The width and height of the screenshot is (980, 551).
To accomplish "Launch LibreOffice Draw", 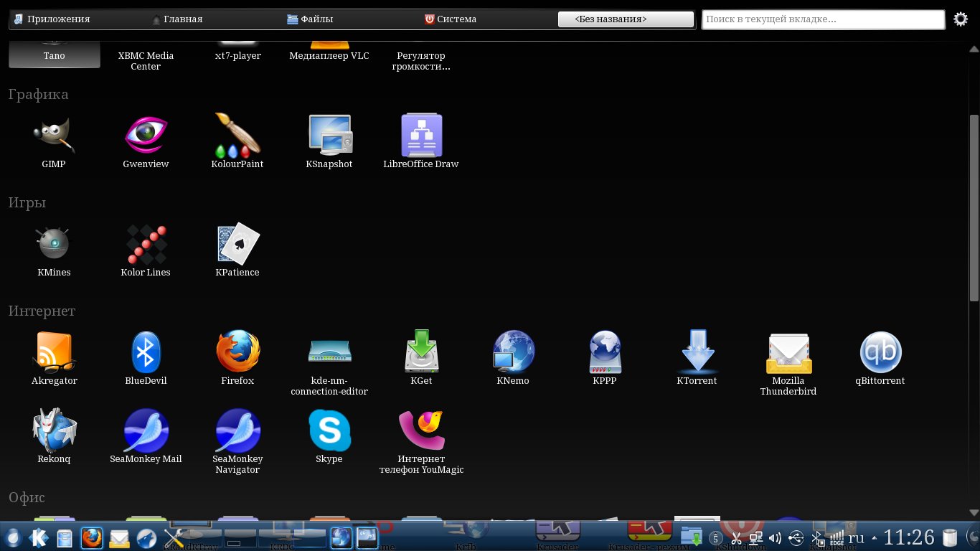I will point(421,142).
